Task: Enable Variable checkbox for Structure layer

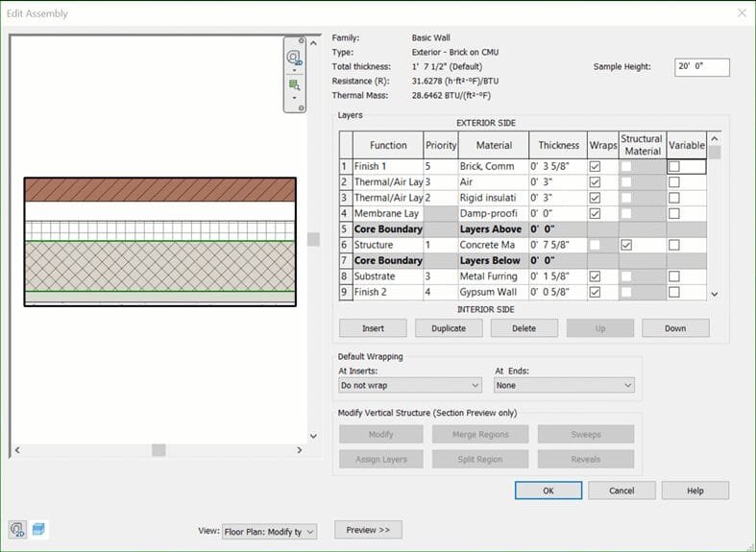Action: point(674,245)
